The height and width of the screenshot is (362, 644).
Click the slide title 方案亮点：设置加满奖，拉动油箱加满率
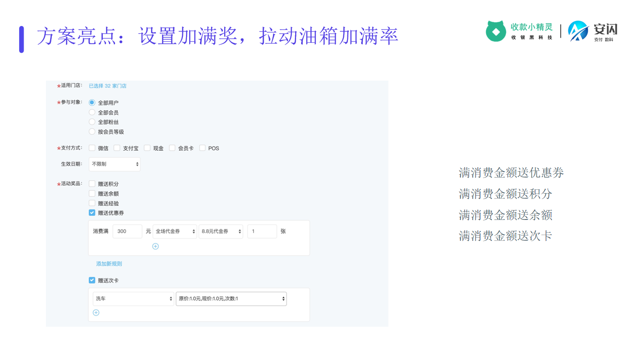(x=217, y=36)
